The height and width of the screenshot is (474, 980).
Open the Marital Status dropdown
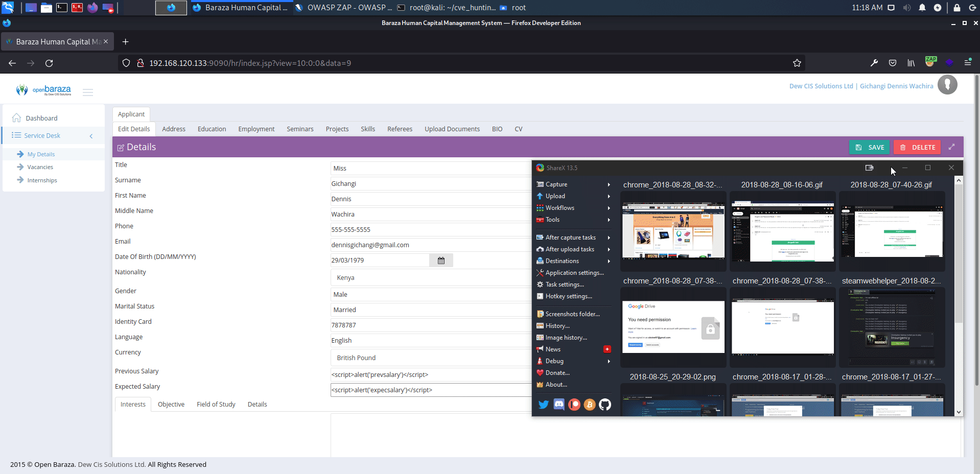[x=431, y=310]
